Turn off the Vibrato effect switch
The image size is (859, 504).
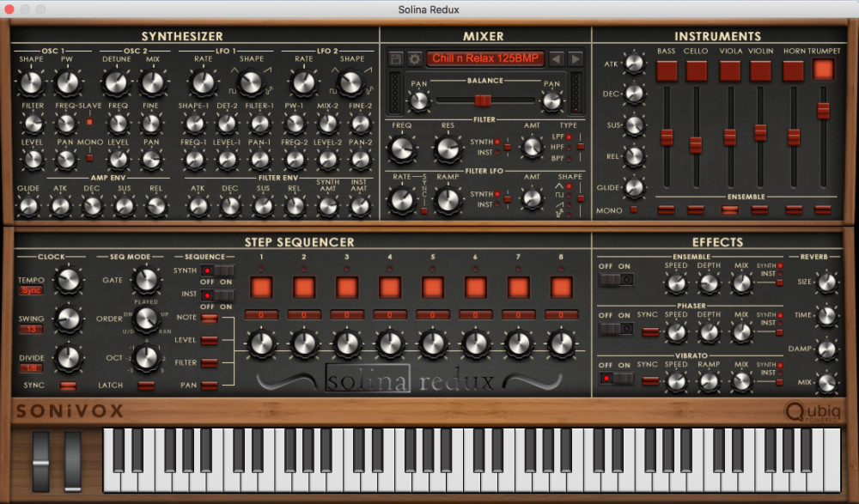point(616,378)
